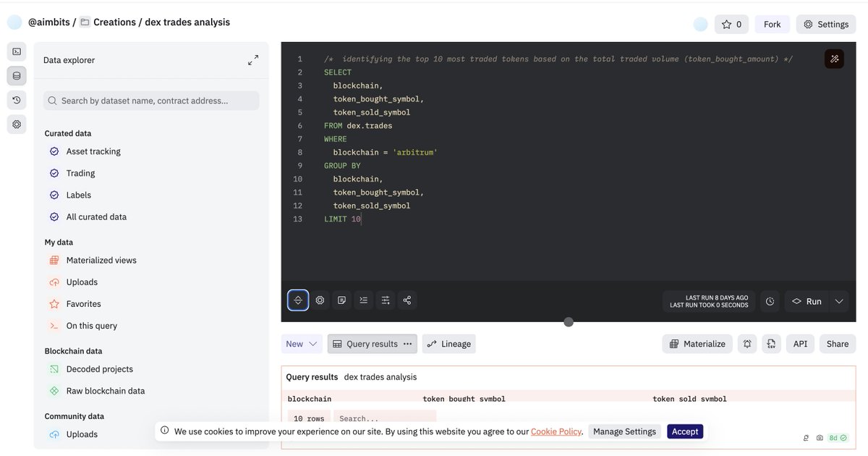Click the @aimbits profile avatar
Viewport: 868px width, 456px height.
(14, 22)
